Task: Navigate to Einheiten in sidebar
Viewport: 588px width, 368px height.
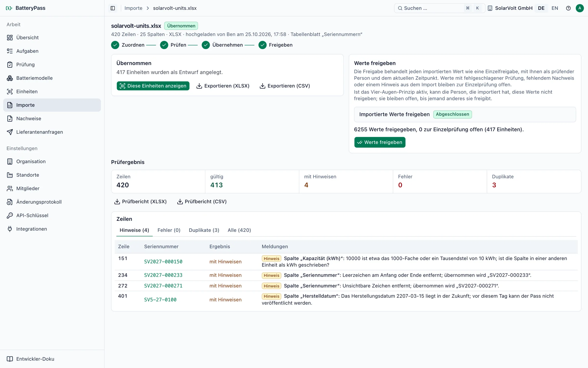Action: [52, 92]
